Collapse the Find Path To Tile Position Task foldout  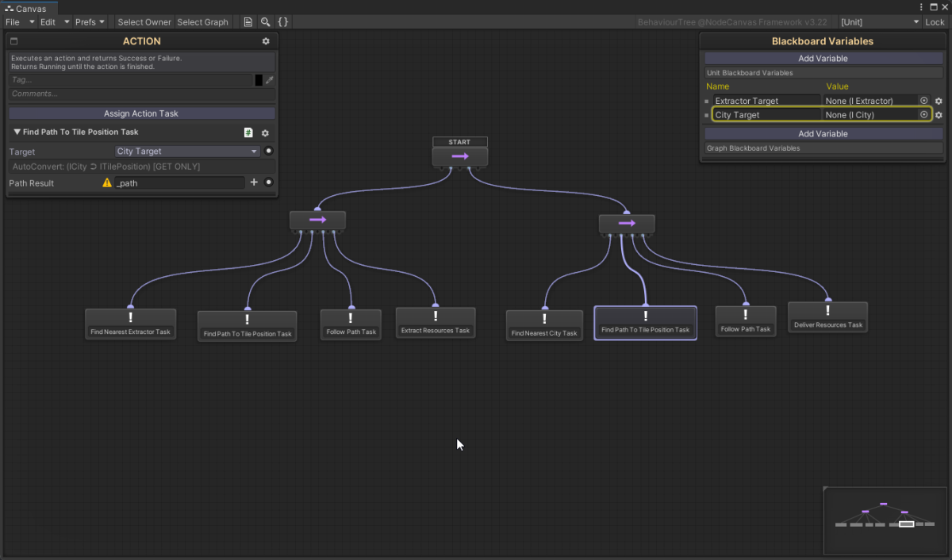click(x=17, y=132)
